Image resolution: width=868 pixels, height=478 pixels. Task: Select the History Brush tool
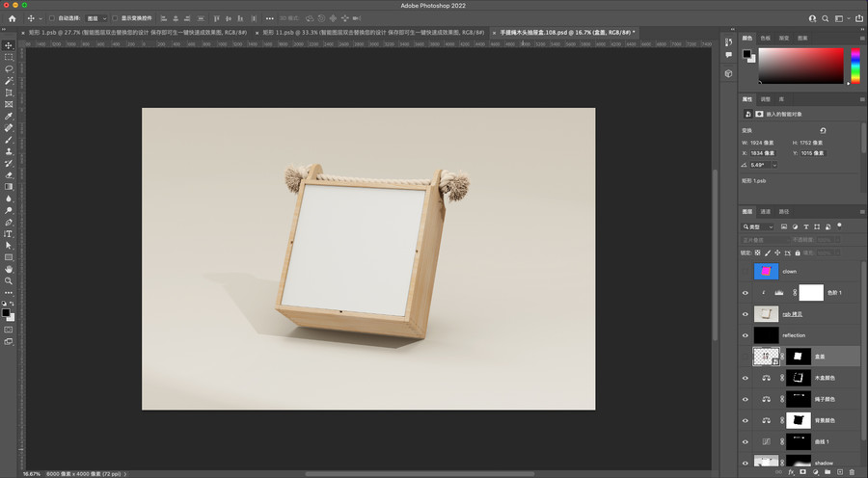(x=9, y=163)
